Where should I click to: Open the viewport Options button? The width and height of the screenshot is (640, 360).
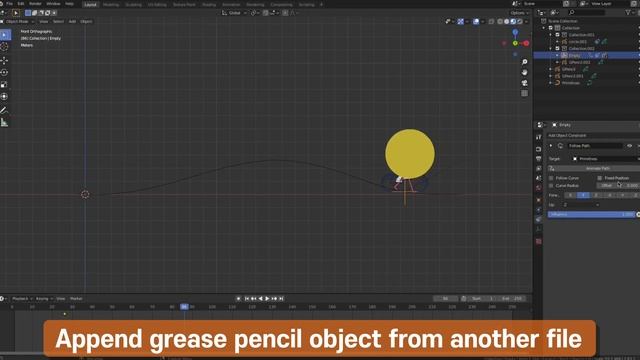pyautogui.click(x=519, y=13)
